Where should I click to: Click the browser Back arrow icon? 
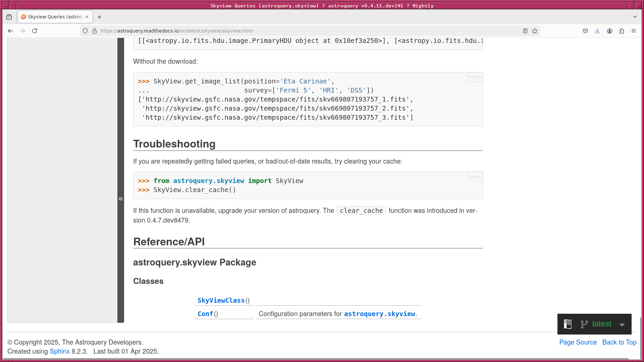pyautogui.click(x=10, y=31)
